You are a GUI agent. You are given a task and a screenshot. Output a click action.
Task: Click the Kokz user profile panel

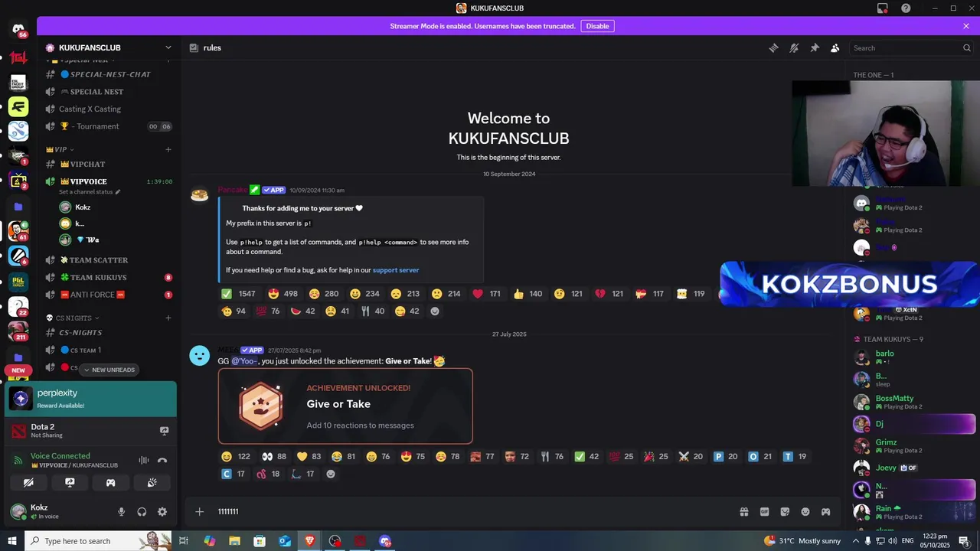tap(57, 511)
